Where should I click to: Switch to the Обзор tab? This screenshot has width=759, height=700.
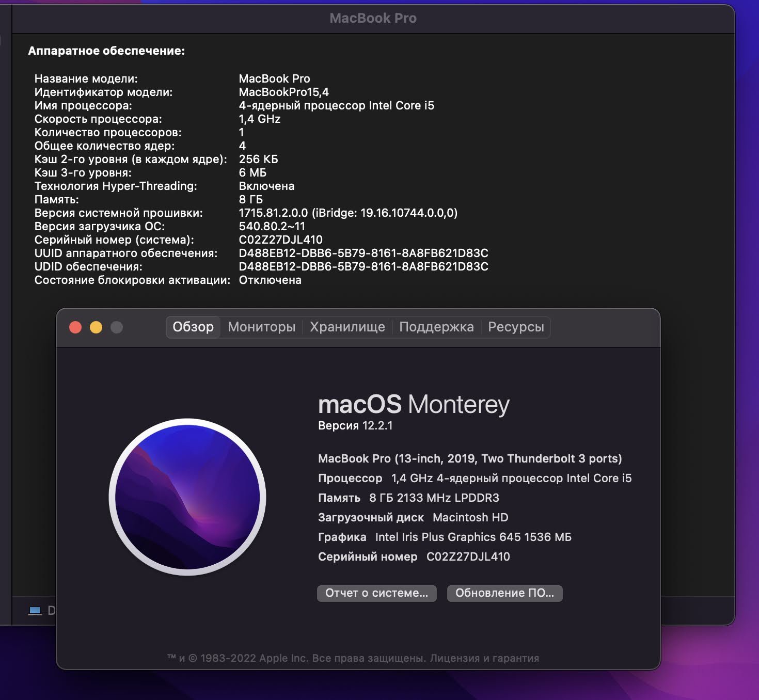click(x=193, y=327)
